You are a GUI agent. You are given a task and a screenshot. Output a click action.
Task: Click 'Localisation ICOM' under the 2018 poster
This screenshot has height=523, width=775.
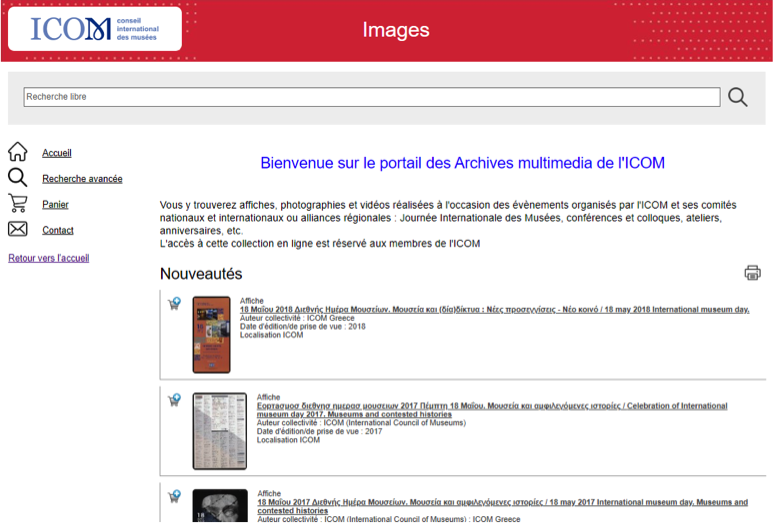coord(271,335)
